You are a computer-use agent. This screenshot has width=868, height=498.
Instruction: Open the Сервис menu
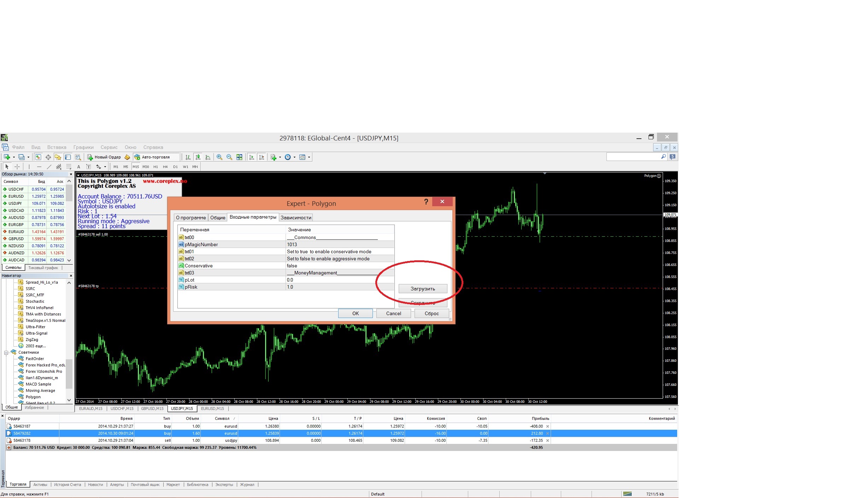(109, 147)
